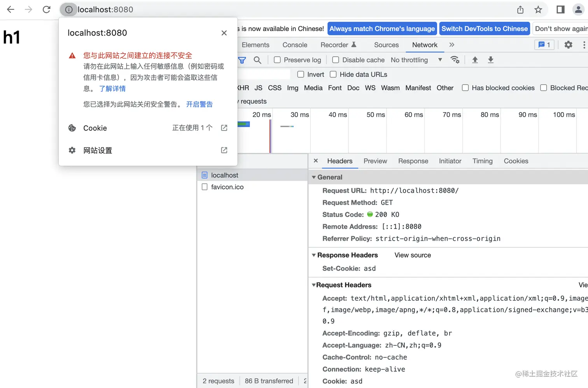
Task: Go forward with the browser forward arrow
Action: point(28,9)
